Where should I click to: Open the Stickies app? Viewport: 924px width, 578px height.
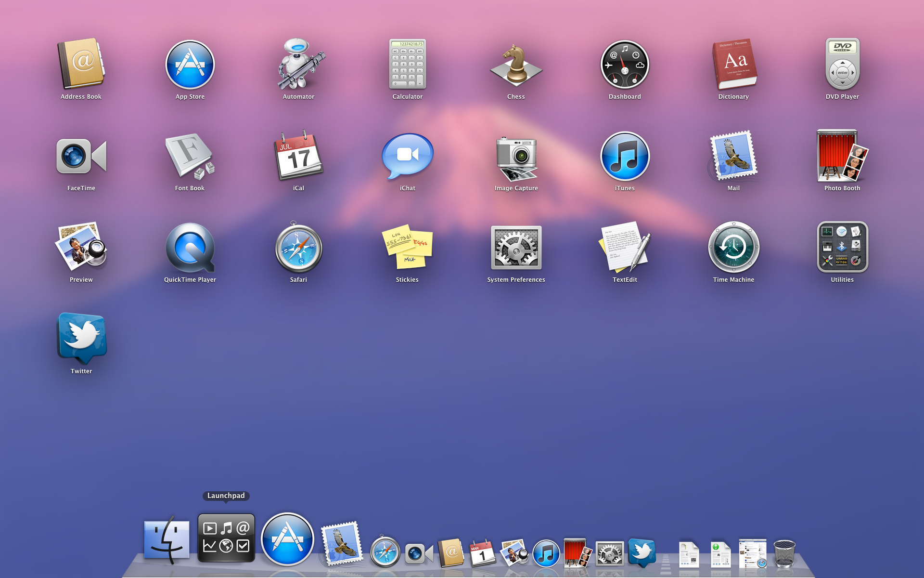tap(408, 247)
